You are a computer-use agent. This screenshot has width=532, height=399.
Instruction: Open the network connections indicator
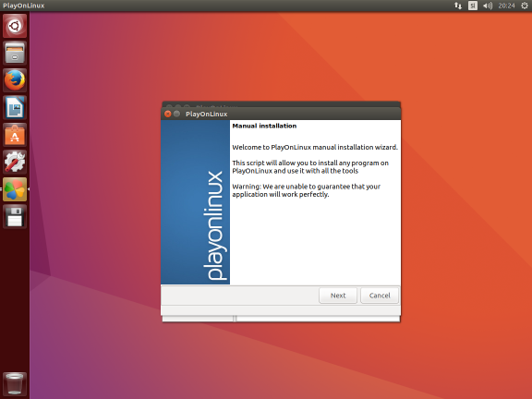(458, 6)
